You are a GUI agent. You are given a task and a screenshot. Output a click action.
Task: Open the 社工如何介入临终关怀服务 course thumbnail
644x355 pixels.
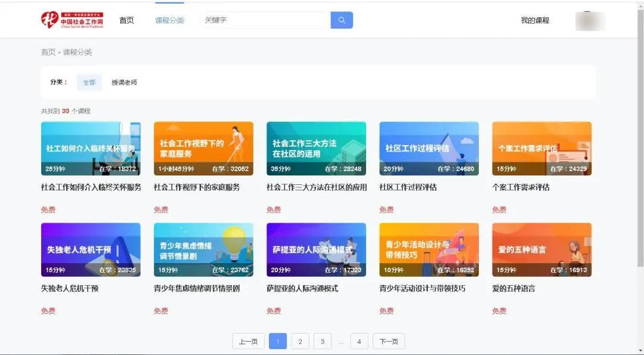[91, 149]
